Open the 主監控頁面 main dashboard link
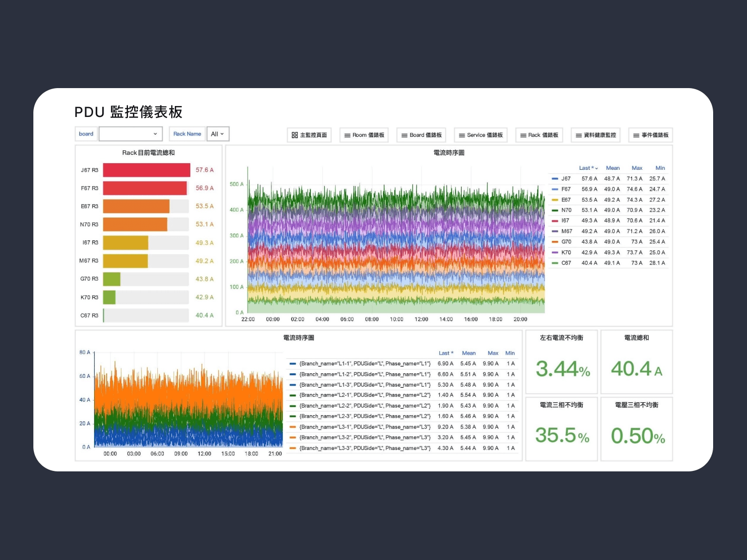This screenshot has height=560, width=747. click(x=309, y=135)
